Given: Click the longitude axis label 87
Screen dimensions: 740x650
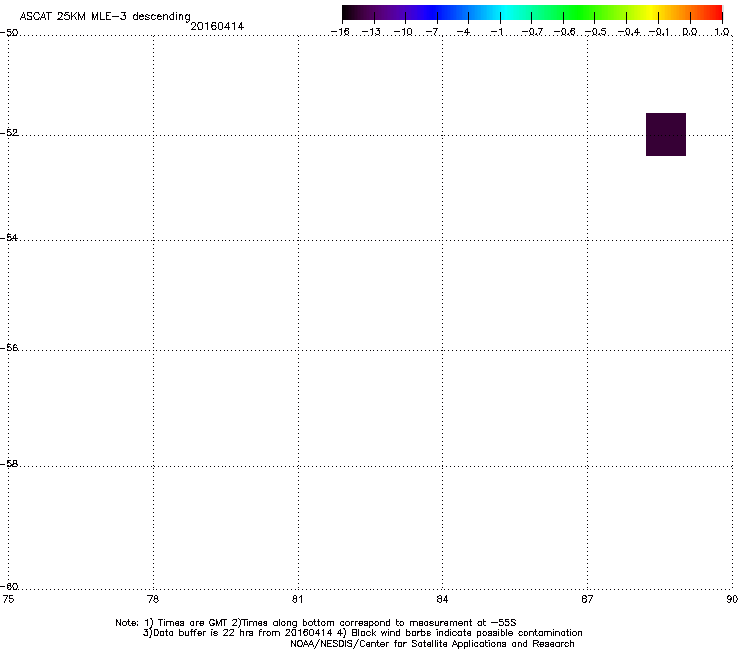Looking at the screenshot, I should point(587,599).
